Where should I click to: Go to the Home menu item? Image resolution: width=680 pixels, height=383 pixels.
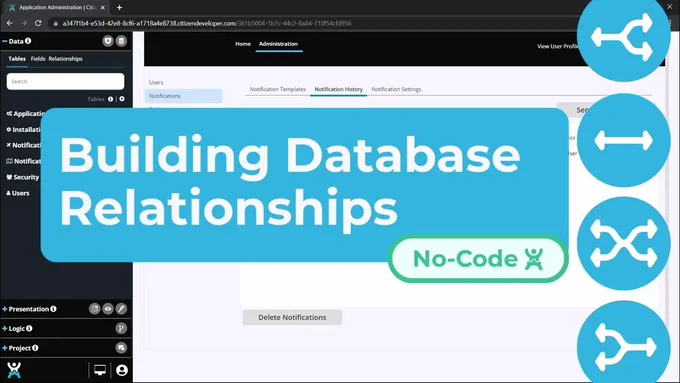[x=243, y=44]
